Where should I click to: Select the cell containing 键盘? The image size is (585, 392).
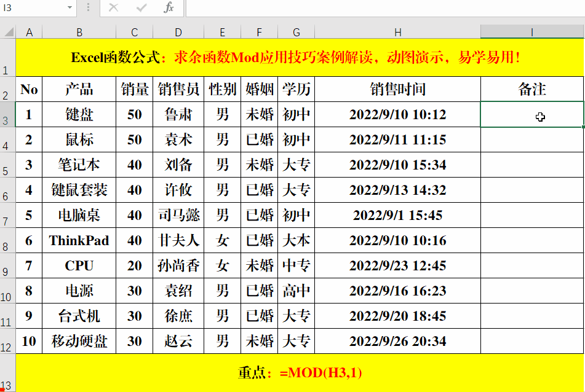coord(79,114)
